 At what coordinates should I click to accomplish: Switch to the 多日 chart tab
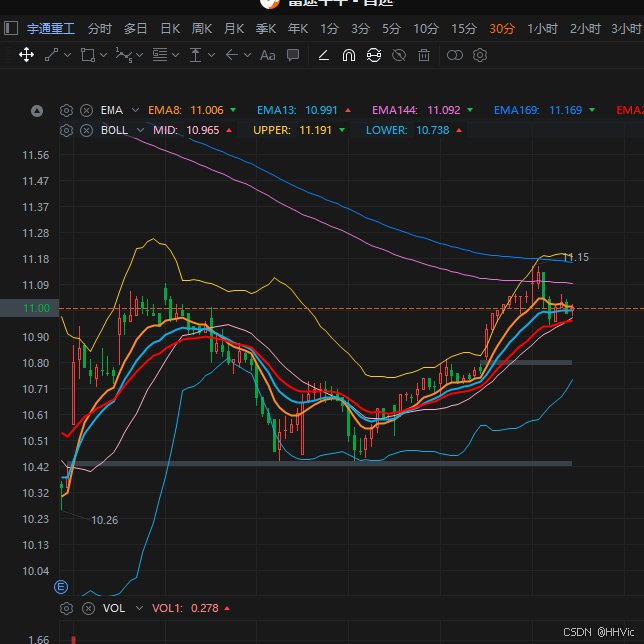pos(136,29)
